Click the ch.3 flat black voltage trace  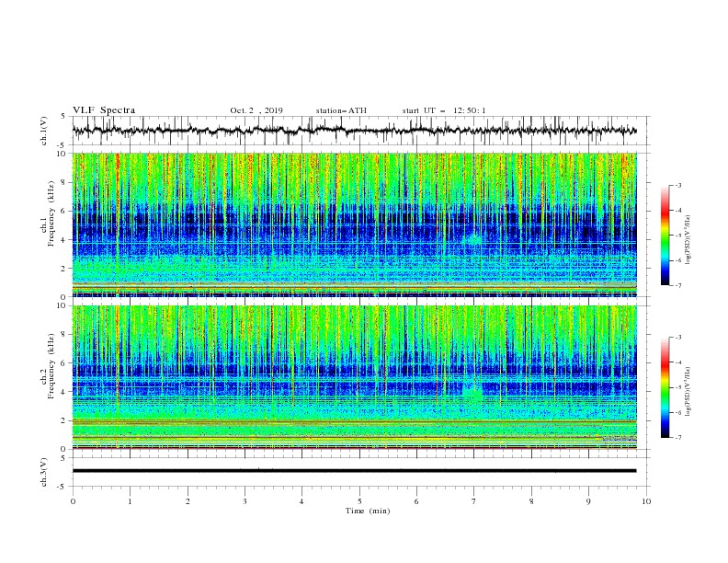(354, 471)
